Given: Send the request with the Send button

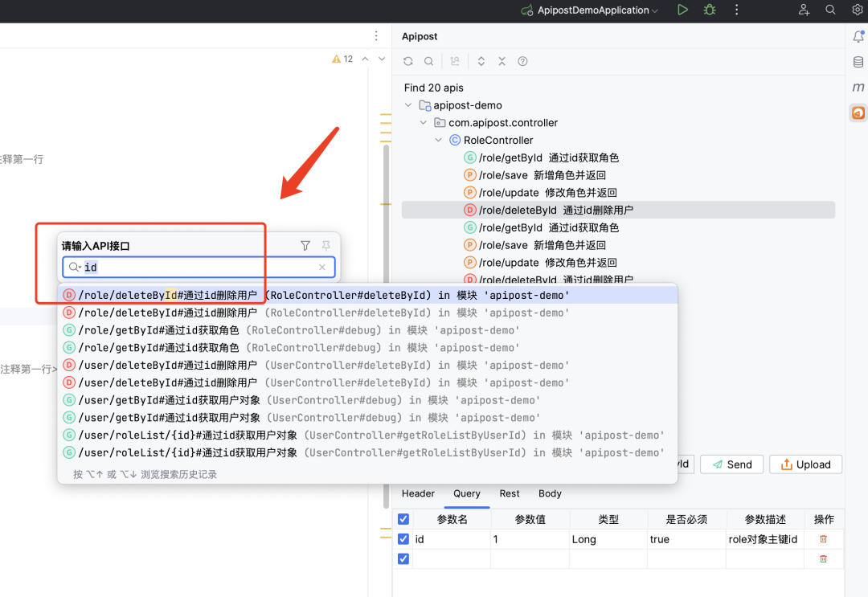Looking at the screenshot, I should click(x=732, y=464).
